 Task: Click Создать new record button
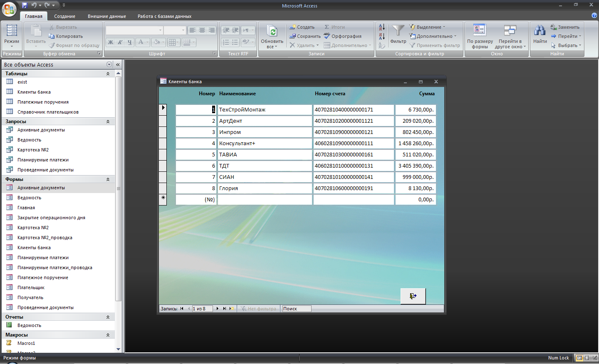click(302, 27)
